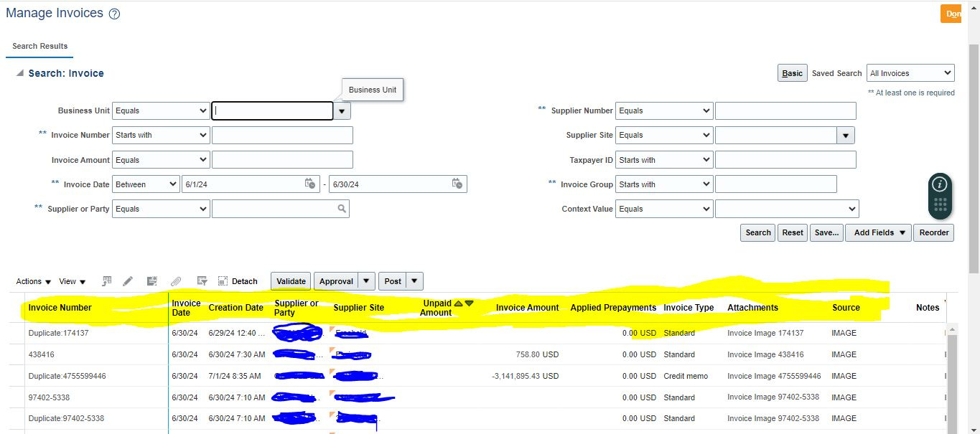Open the Create Invoice icon

coord(151,280)
